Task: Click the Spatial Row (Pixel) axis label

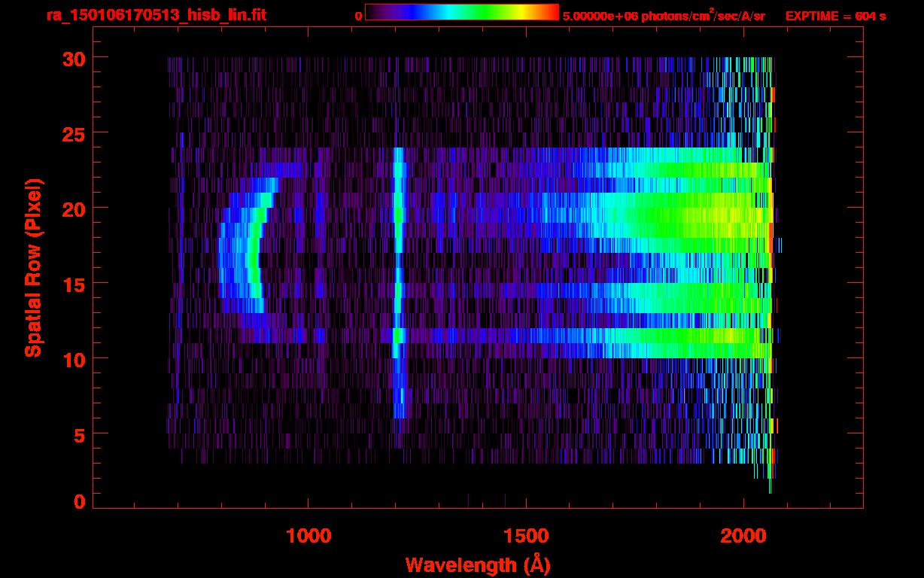Action: click(x=33, y=267)
